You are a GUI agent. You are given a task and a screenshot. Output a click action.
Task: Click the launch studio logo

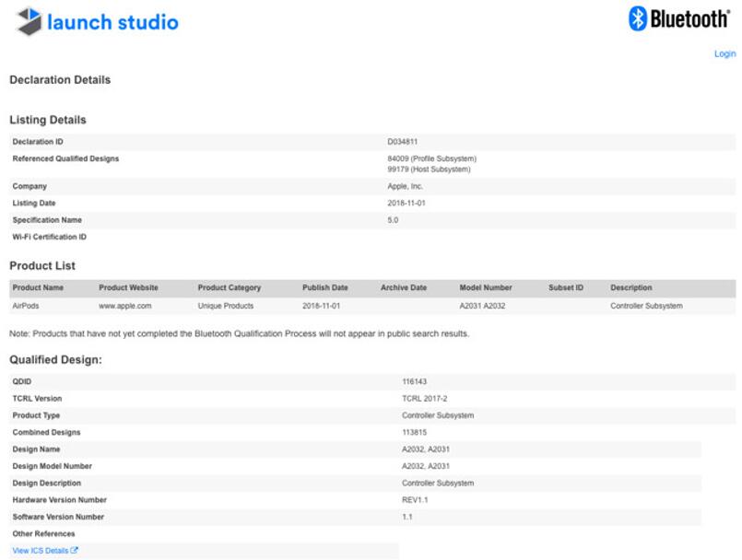98,22
